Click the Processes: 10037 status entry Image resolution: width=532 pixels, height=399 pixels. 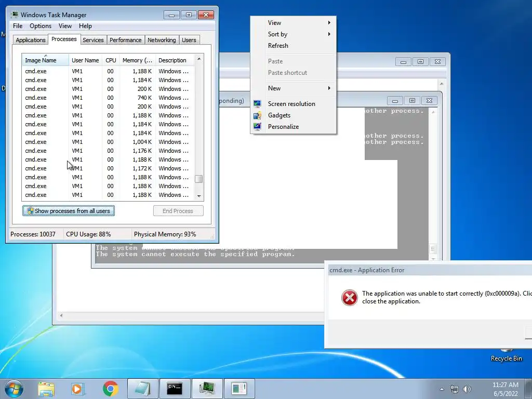[33, 234]
